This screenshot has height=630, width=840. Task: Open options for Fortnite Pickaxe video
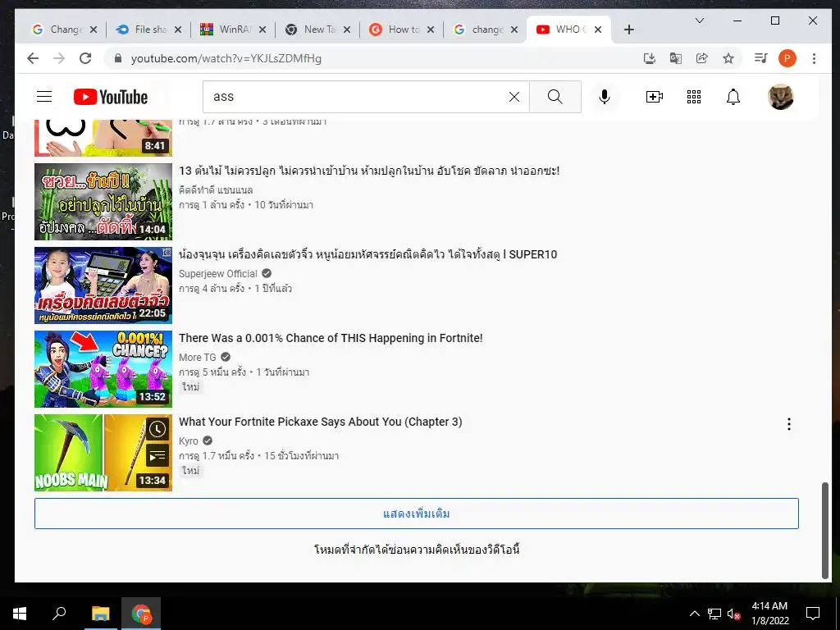[x=788, y=424]
